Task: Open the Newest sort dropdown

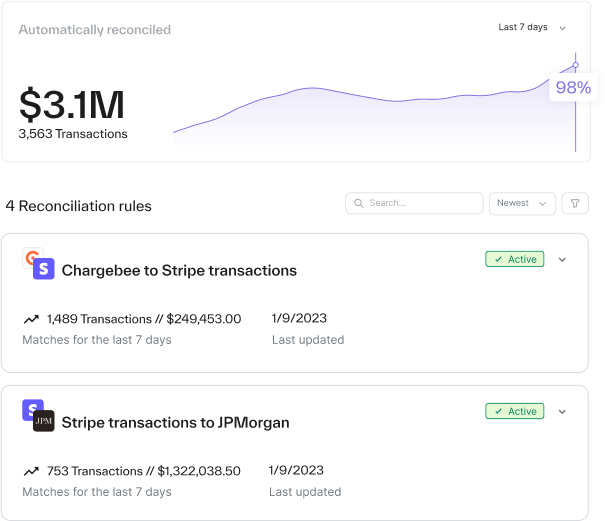Action: pyautogui.click(x=522, y=203)
